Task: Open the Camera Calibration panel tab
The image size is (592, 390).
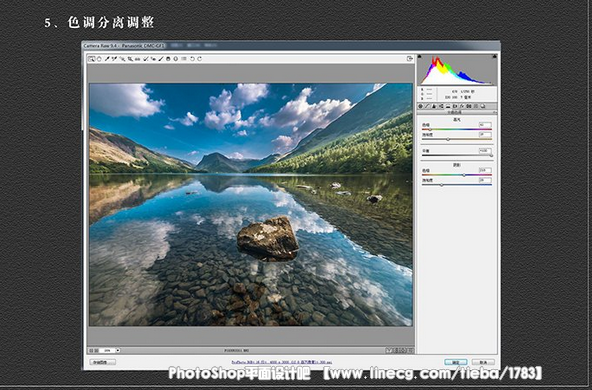Action: click(x=469, y=106)
